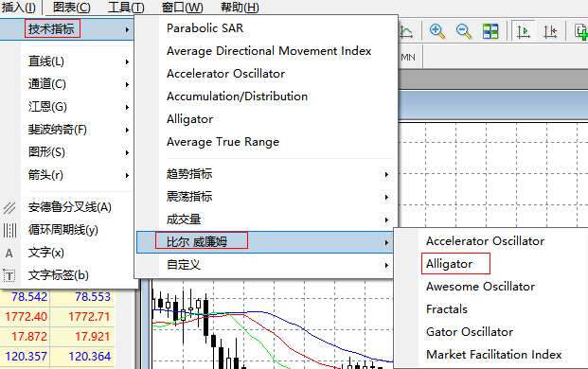Choose 文字标签(b) from the Insert menu
The height and width of the screenshot is (369, 588).
coord(59,275)
